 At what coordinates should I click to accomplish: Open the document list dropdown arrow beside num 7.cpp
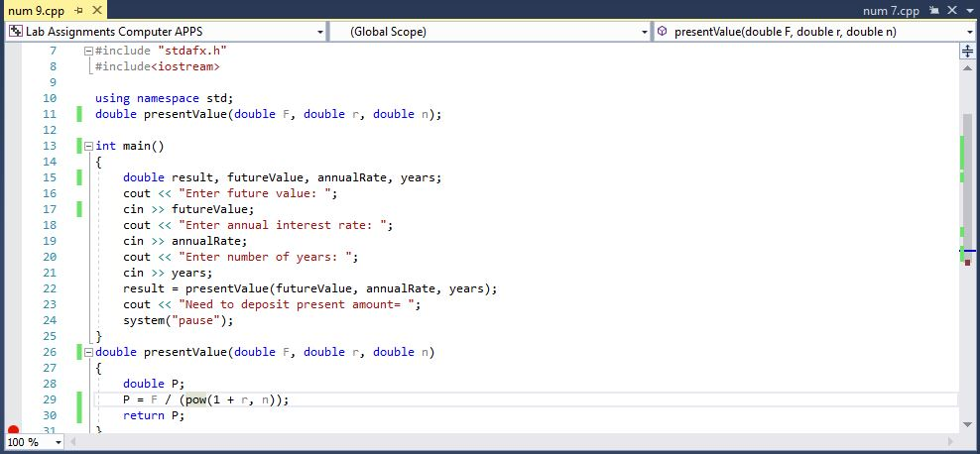970,11
